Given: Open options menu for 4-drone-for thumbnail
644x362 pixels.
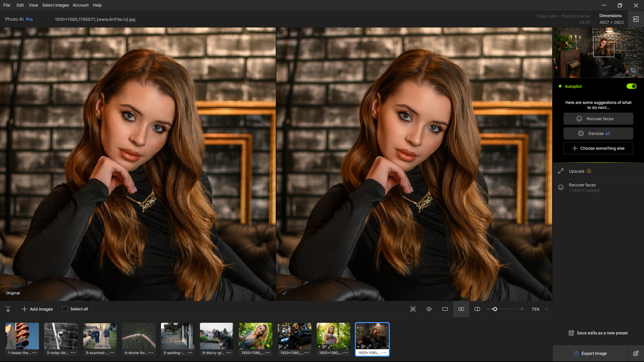Looking at the screenshot, I should tap(151, 353).
